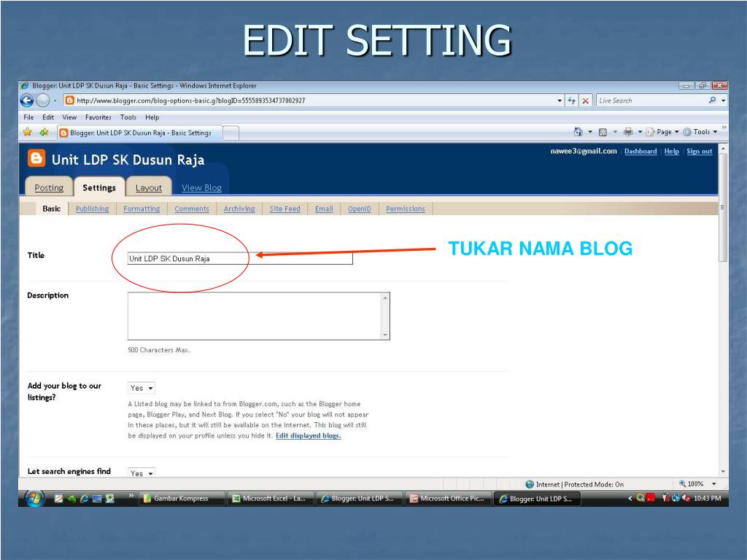Image resolution: width=747 pixels, height=560 pixels.
Task: Open a new blank browser tab
Action: pos(231,133)
